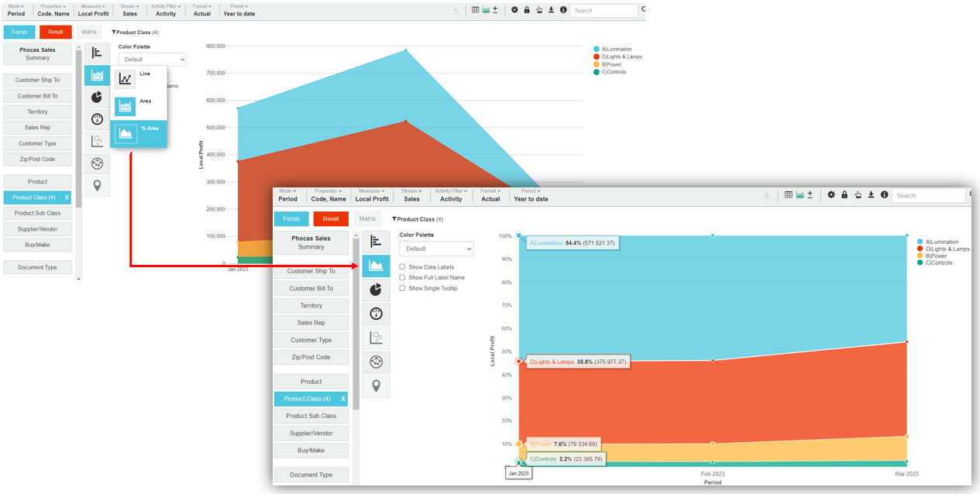Open Format menu in front window
Image resolution: width=980 pixels, height=494 pixels.
(490, 195)
